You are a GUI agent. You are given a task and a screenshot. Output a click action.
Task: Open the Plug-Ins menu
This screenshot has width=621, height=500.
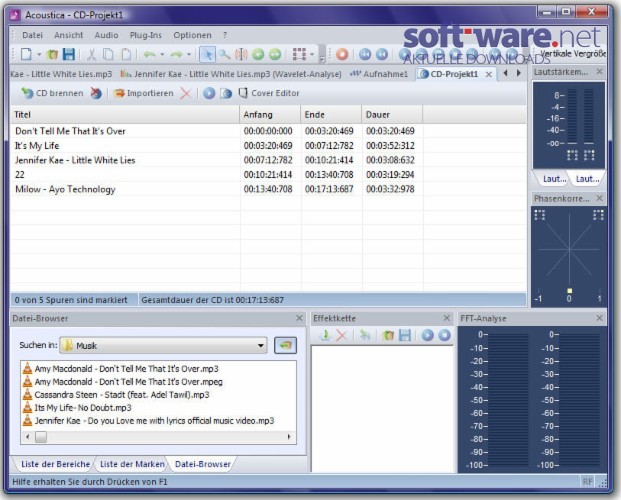pyautogui.click(x=146, y=35)
